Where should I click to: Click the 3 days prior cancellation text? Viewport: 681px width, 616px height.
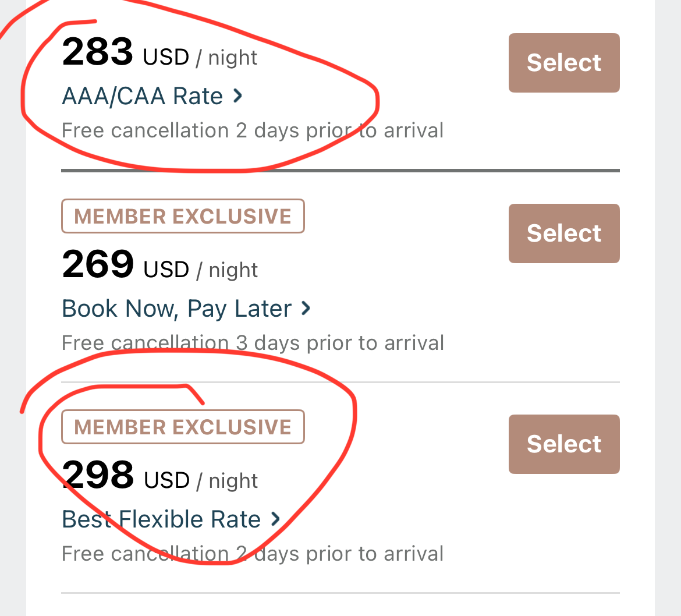(253, 343)
